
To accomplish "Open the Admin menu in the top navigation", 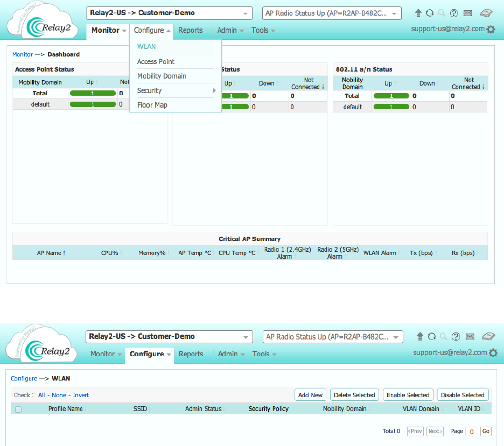I will [x=230, y=31].
